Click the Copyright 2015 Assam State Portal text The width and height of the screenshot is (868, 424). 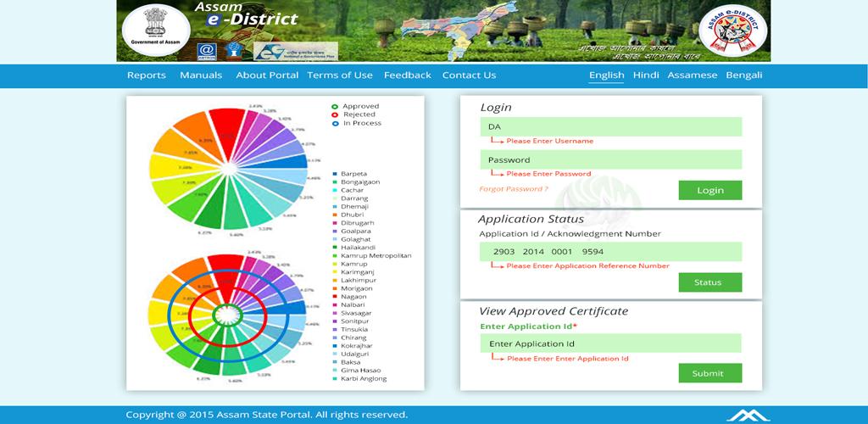click(266, 415)
